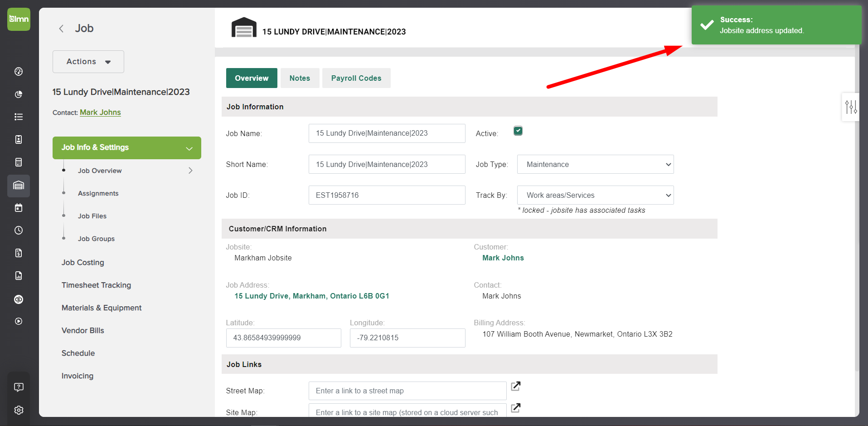868x426 pixels.
Task: Select the Overview tab
Action: (252, 78)
